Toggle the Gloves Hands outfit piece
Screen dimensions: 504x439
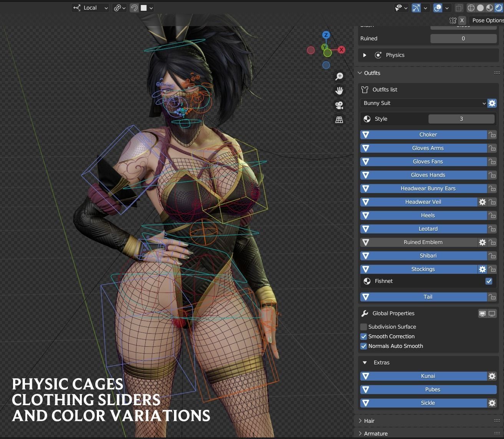(x=423, y=175)
